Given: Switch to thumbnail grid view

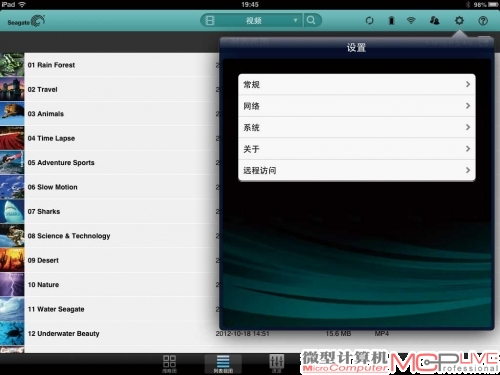Looking at the screenshot, I should tap(169, 363).
